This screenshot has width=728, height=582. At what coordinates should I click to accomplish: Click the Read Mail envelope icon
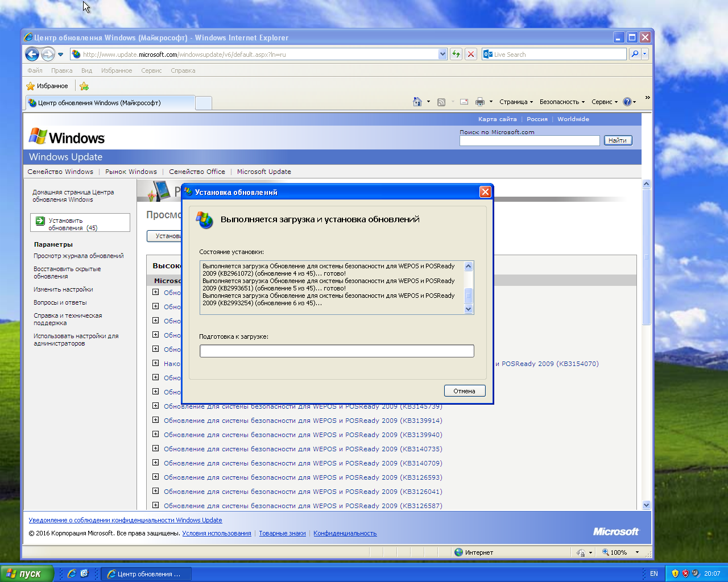[x=464, y=102]
